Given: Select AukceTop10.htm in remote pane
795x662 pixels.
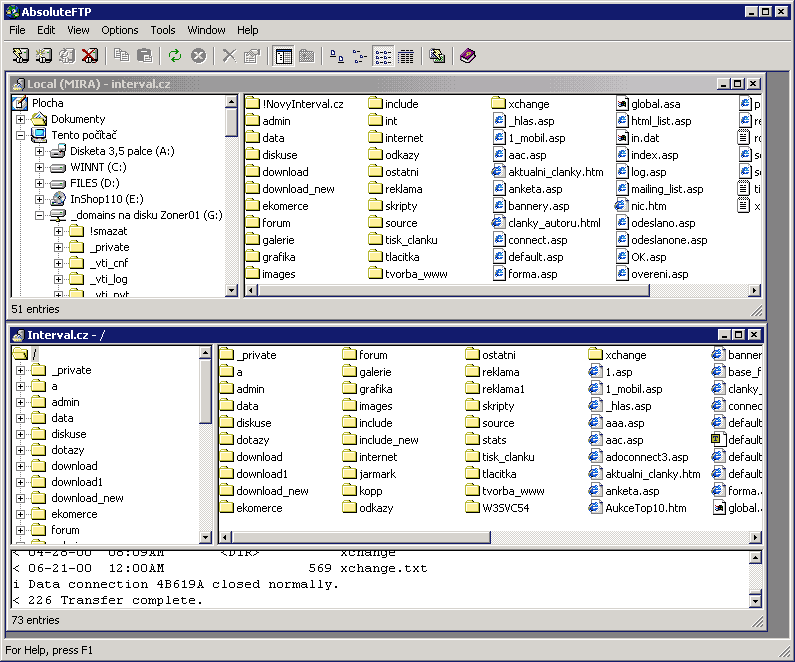Looking at the screenshot, I should (x=637, y=508).
